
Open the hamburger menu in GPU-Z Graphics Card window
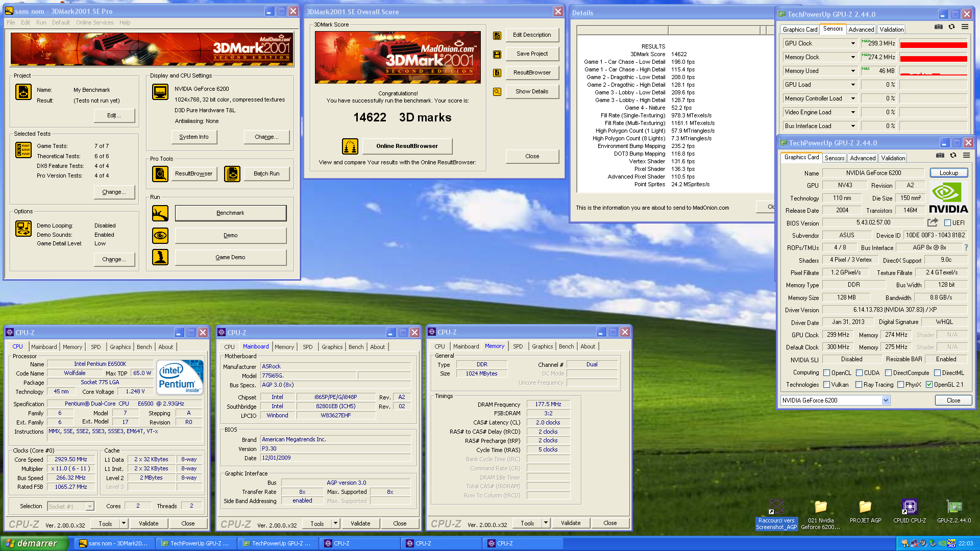pos(966,155)
